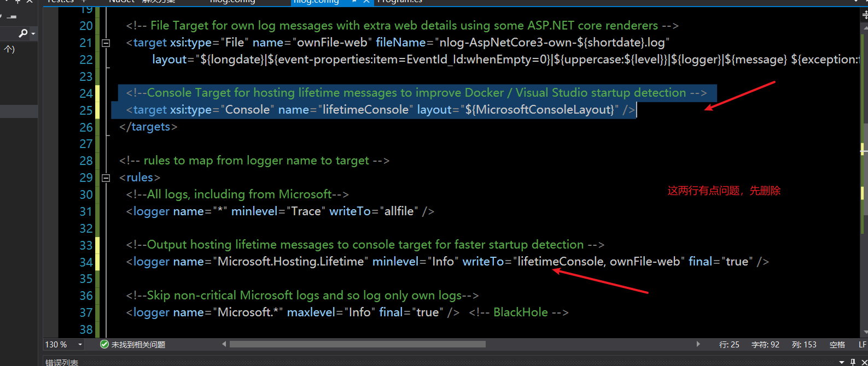Viewport: 868px width, 366px height.
Task: Toggle the auto-hide pin on the 错误列表 panel
Action: click(853, 362)
